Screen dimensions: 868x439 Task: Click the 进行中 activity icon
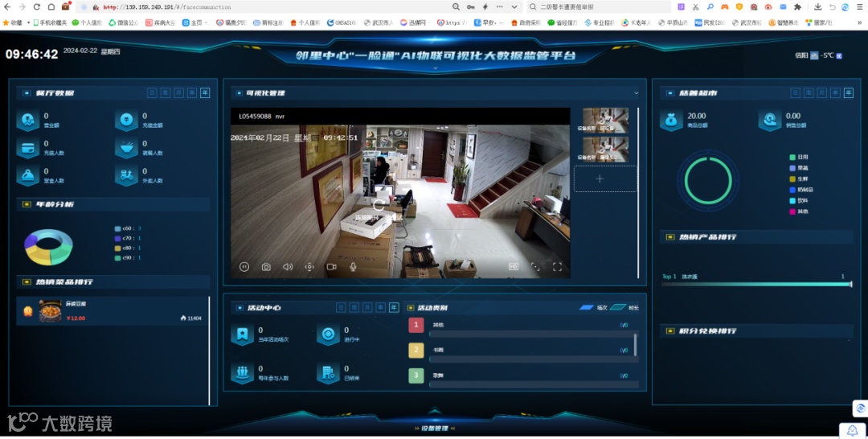(328, 334)
